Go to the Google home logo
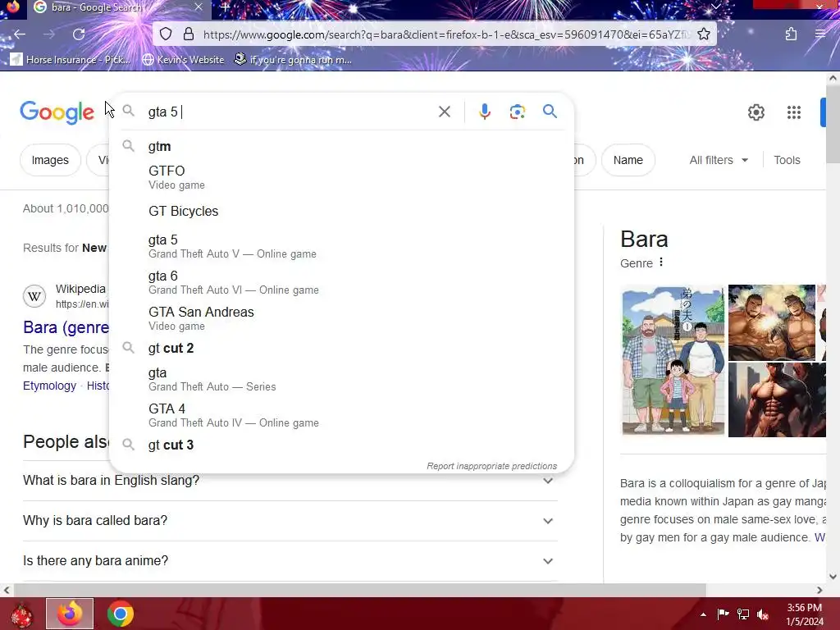This screenshot has height=630, width=840. (x=57, y=112)
